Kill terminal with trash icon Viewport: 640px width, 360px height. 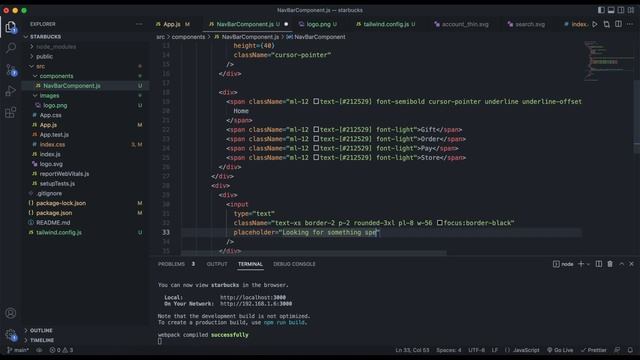tap(610, 264)
